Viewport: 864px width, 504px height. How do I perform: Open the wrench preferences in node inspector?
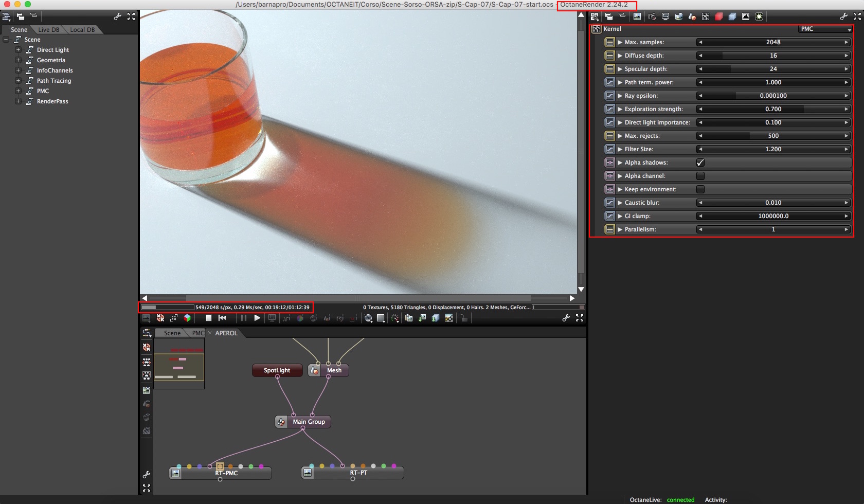point(843,16)
